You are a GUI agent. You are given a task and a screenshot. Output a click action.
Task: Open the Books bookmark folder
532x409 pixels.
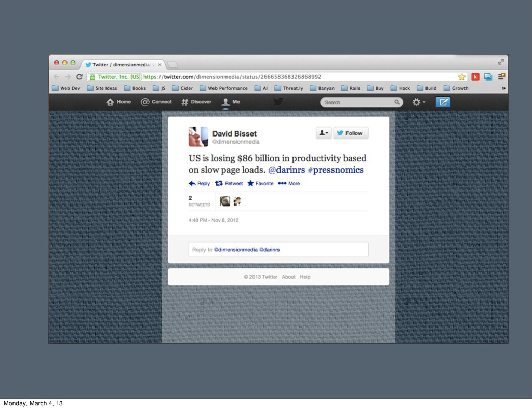tap(135, 88)
